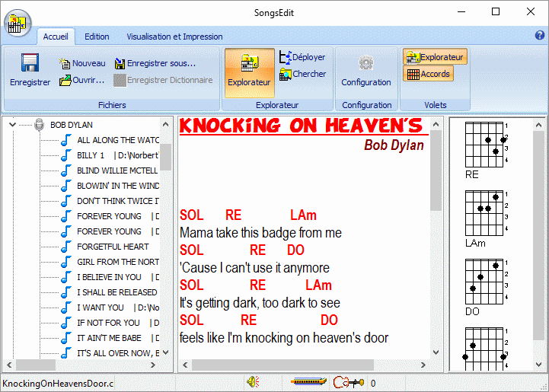Open Visualisation et Impression tab
The height and width of the screenshot is (392, 549).
pos(174,37)
